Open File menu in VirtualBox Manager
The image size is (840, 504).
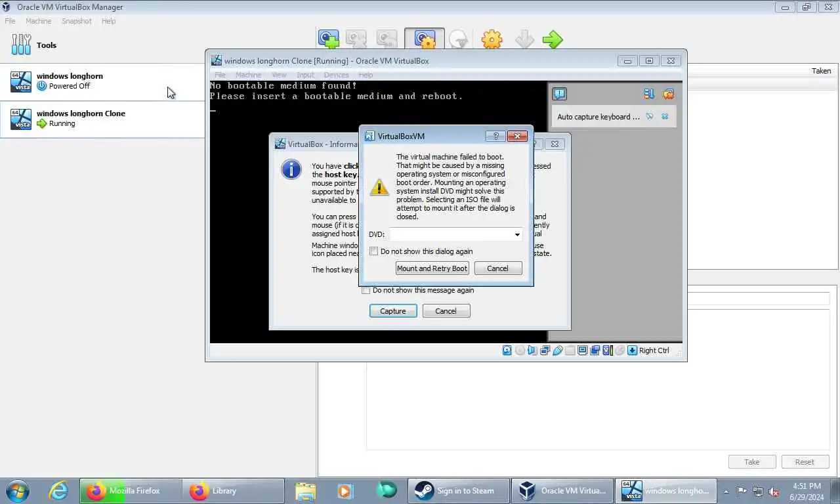click(x=10, y=21)
